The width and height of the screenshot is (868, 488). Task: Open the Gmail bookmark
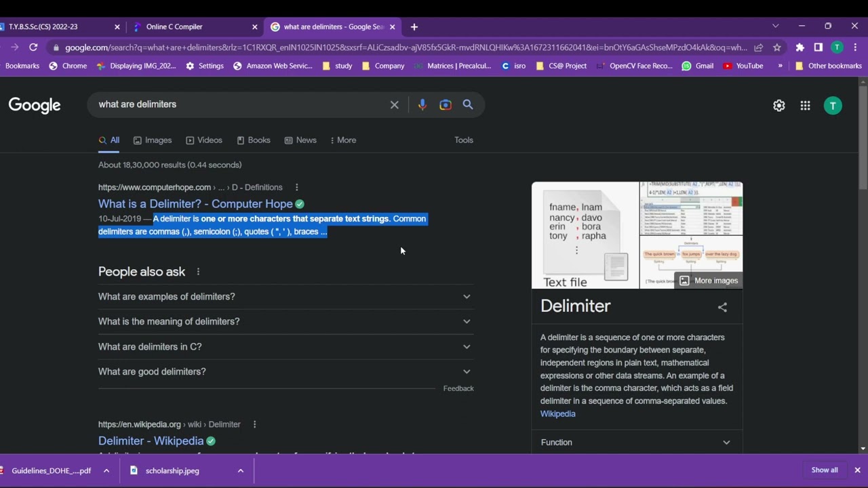(x=698, y=66)
